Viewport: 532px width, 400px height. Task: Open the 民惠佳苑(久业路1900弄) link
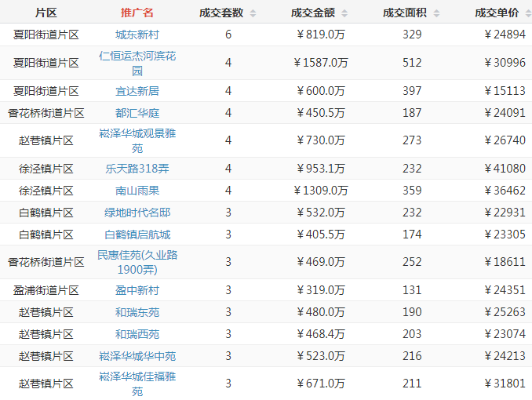137,262
